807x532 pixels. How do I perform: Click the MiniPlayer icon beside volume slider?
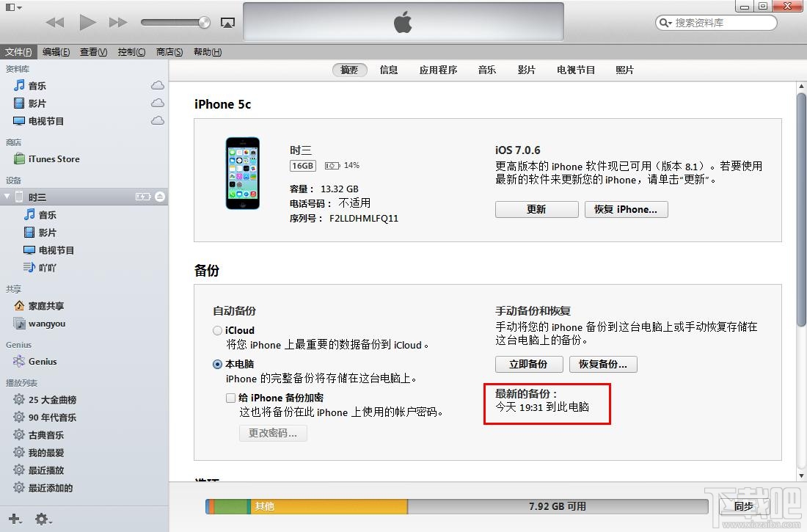tap(227, 23)
